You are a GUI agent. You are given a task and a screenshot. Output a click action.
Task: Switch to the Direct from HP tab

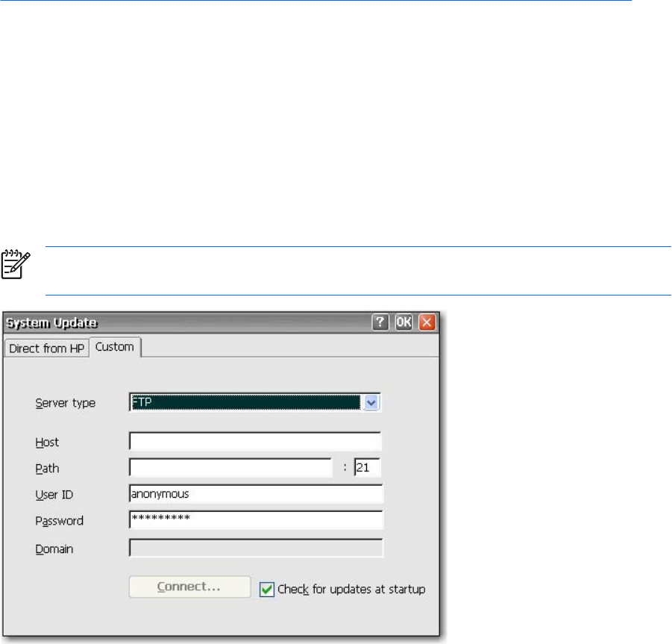click(46, 348)
